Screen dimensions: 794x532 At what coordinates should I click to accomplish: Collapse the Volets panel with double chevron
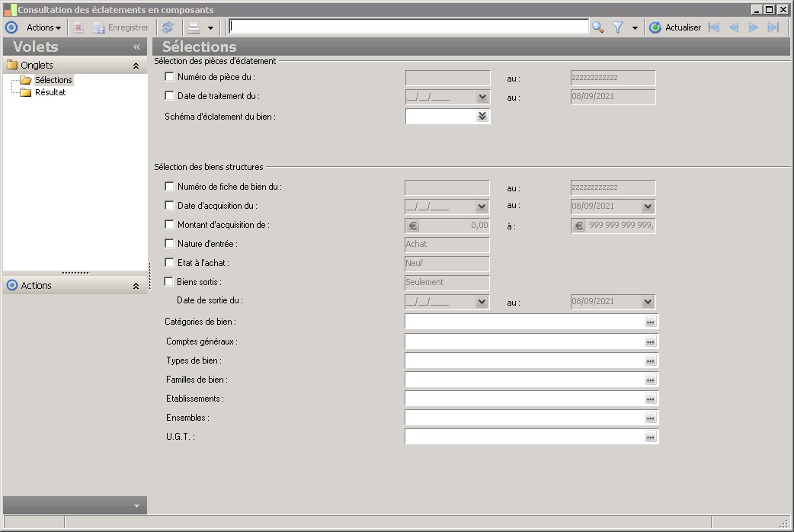(136, 46)
